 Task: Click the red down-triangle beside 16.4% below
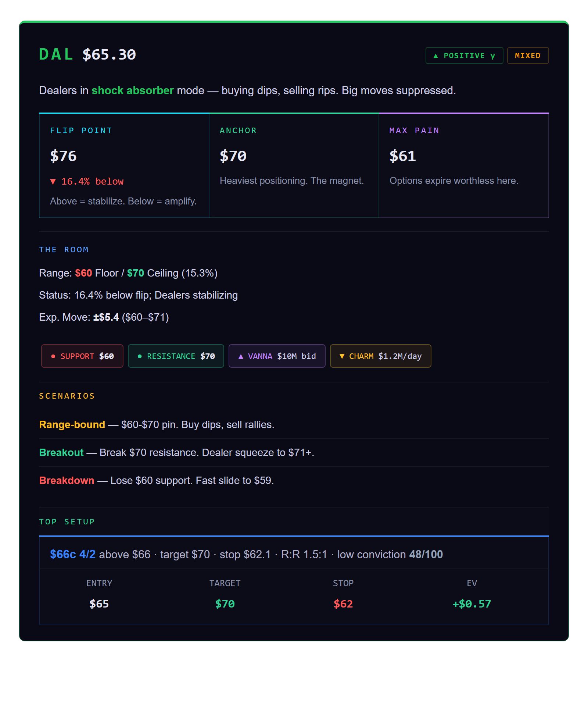pos(53,181)
